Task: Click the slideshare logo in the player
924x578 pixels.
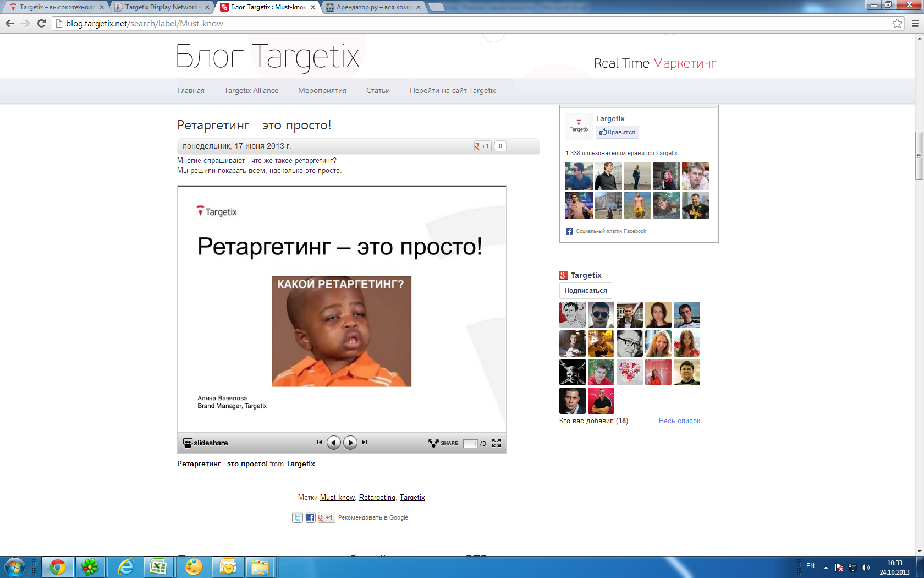Action: click(205, 443)
